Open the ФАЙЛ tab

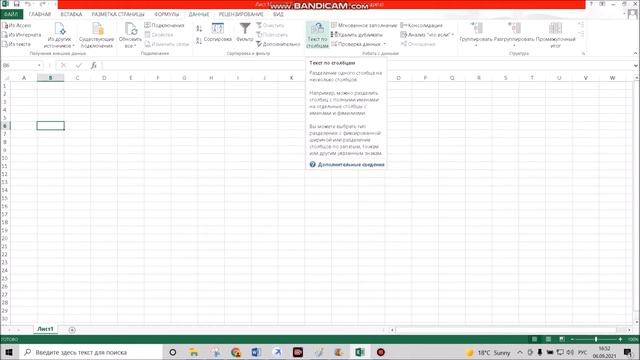[x=11, y=14]
